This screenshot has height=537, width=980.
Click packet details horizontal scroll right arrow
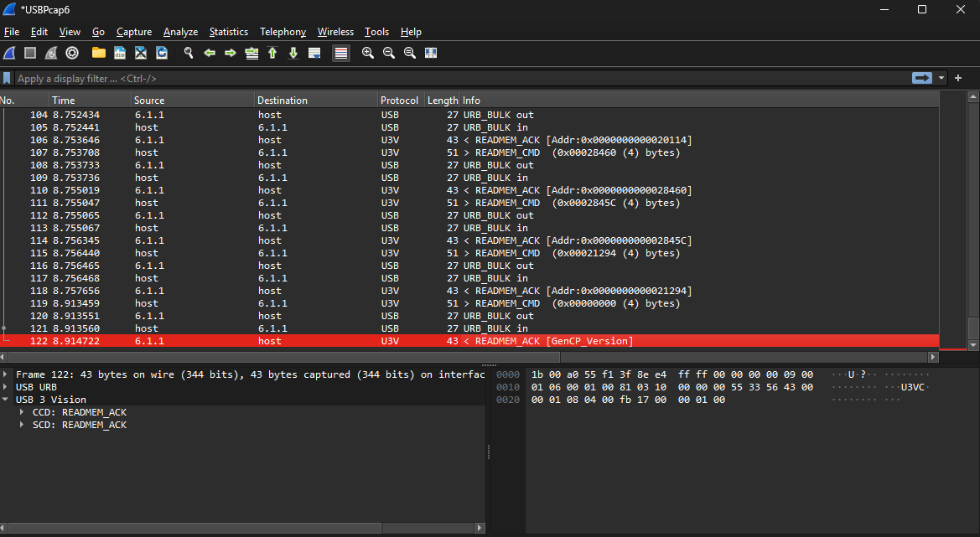(480, 529)
